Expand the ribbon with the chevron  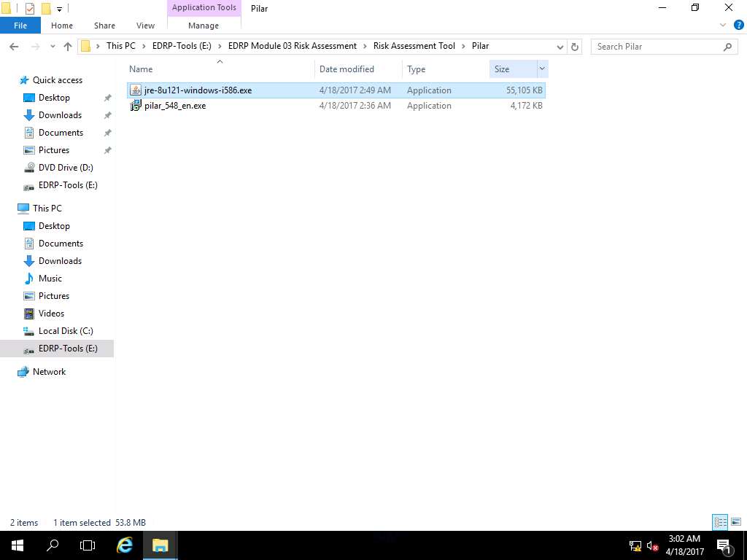click(723, 26)
